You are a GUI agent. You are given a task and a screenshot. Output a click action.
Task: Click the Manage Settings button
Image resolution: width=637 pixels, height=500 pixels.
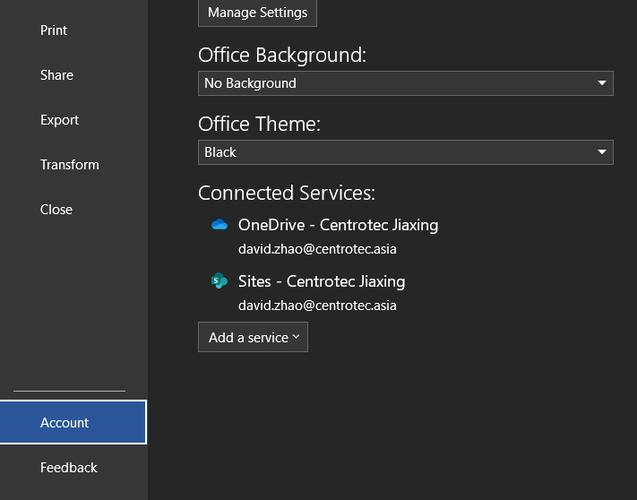258,13
